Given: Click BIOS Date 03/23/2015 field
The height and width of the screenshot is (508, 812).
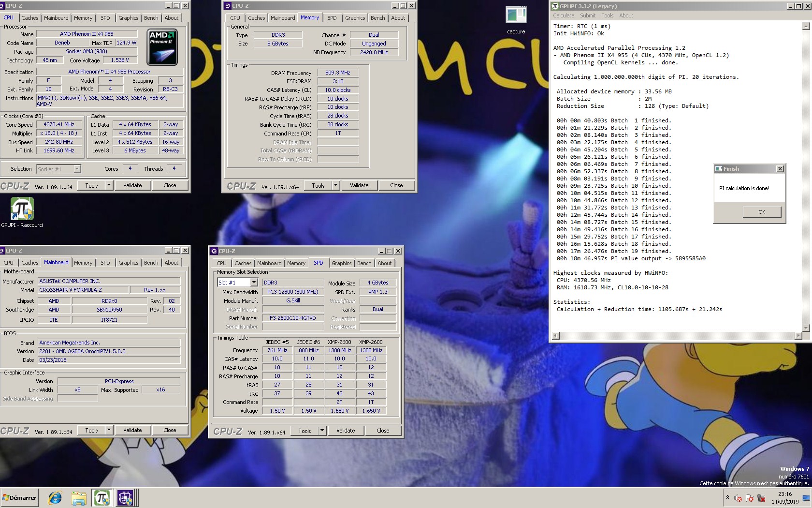Looking at the screenshot, I should pos(109,360).
